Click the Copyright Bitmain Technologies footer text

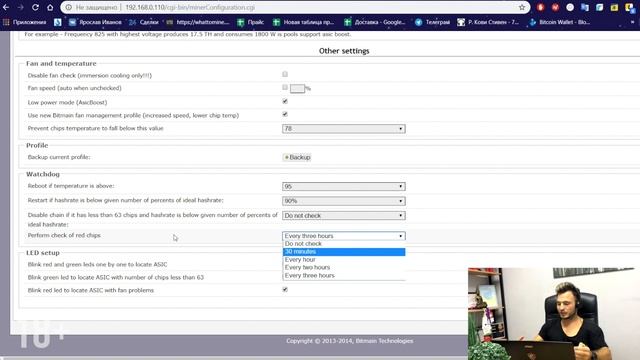coord(350,341)
